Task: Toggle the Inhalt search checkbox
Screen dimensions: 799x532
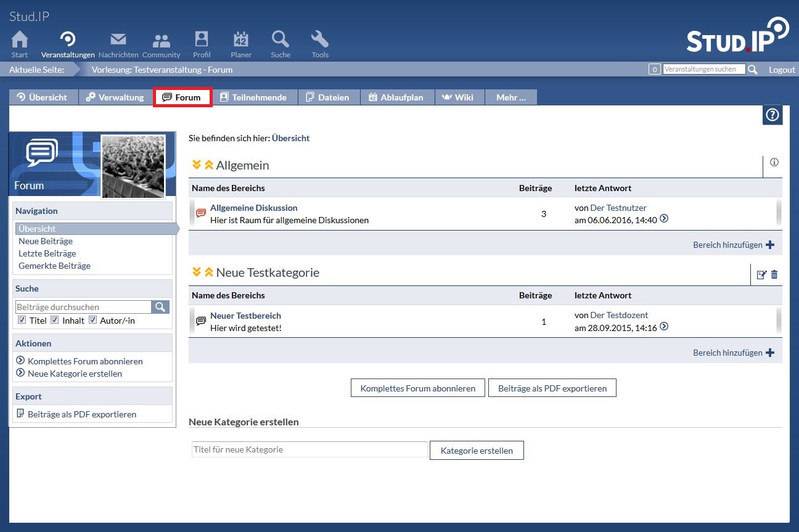Action: pos(55,320)
